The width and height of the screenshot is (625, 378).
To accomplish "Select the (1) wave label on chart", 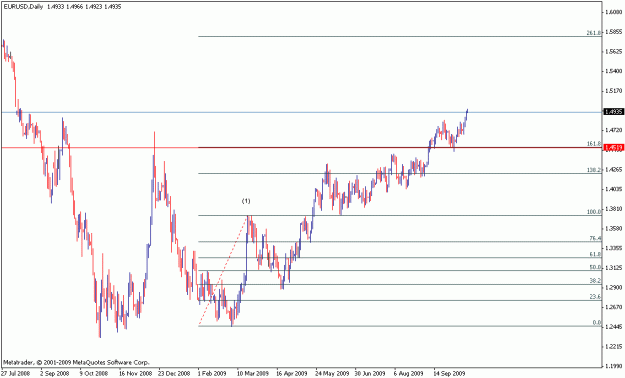I will [x=246, y=201].
